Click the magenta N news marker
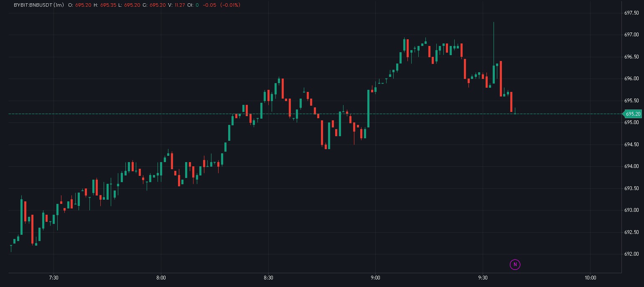 tap(515, 264)
